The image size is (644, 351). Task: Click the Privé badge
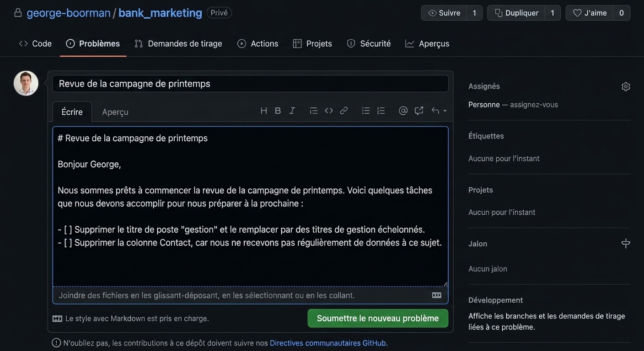pos(219,13)
